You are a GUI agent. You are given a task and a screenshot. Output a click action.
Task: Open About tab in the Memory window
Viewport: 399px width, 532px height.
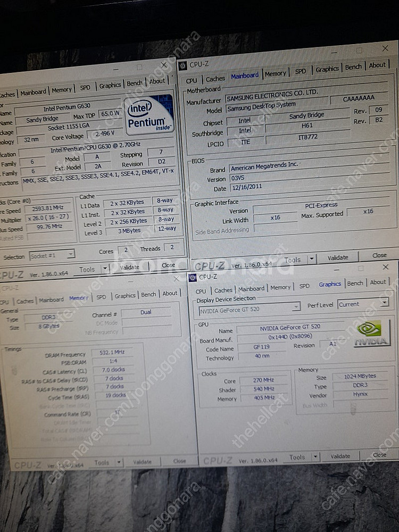coord(170,294)
